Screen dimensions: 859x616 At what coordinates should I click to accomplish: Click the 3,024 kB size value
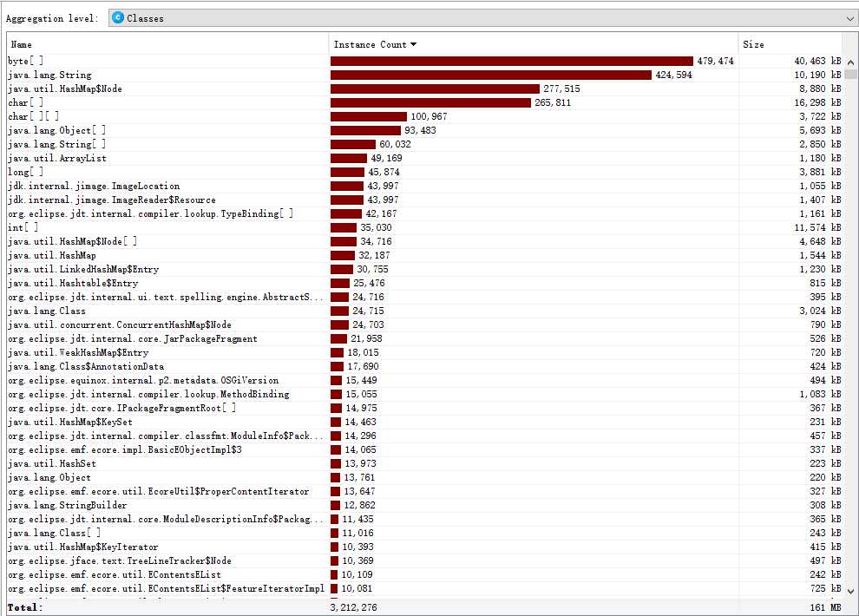(x=820, y=311)
